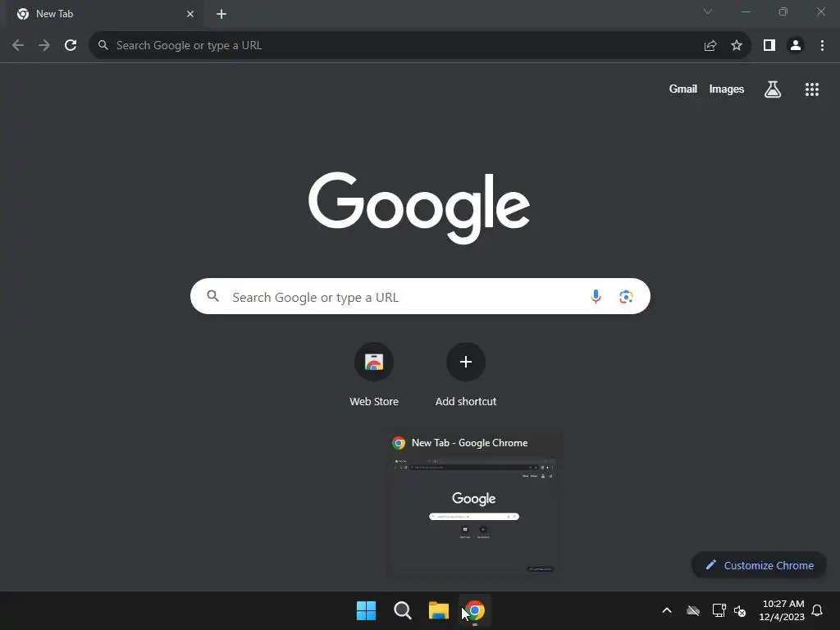Bookmark this tab with the star icon
This screenshot has width=840, height=630.
point(737,46)
